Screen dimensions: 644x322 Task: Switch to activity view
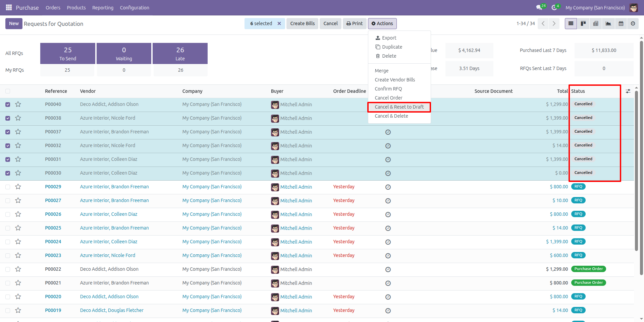tap(633, 23)
